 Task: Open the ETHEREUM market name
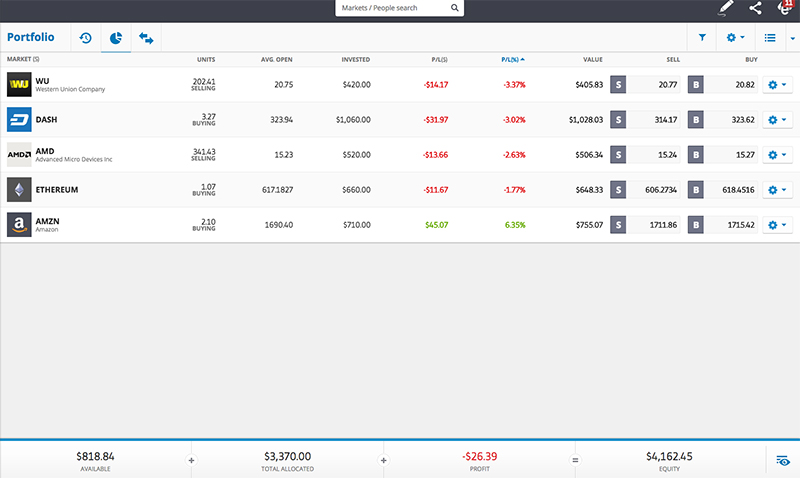(57, 190)
